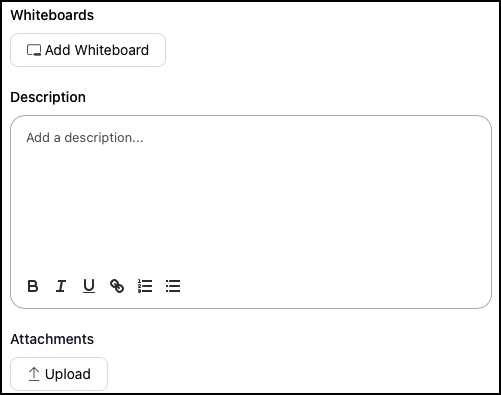Click empty space in middle of description box
The height and width of the screenshot is (395, 501).
251,207
